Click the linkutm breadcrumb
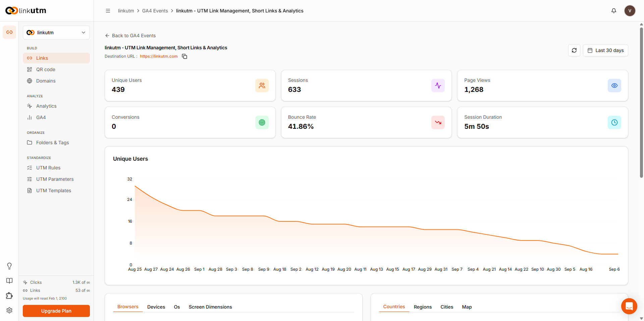This screenshot has width=644, height=321. tap(126, 11)
